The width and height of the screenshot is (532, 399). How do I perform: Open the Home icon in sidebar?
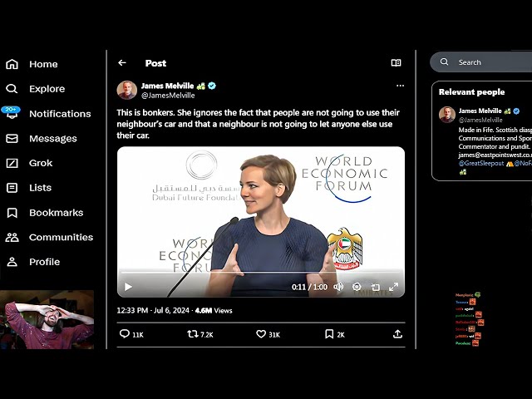click(12, 64)
